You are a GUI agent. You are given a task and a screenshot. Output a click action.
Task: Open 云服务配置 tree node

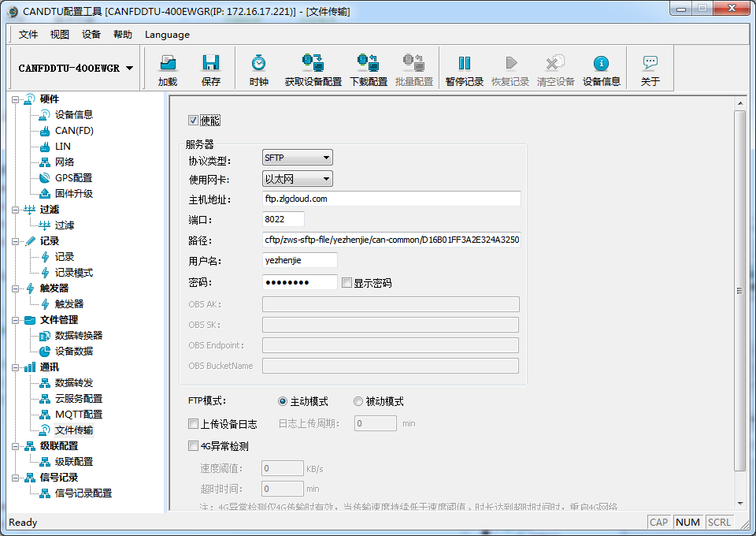click(79, 399)
